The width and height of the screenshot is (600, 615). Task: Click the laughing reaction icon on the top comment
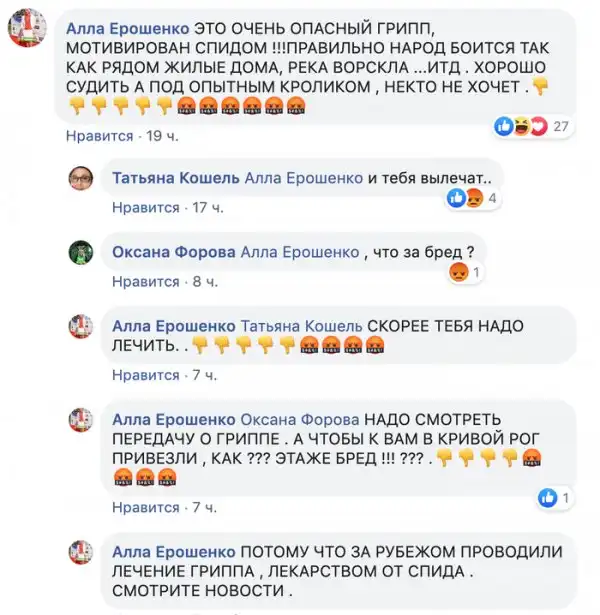[522, 126]
